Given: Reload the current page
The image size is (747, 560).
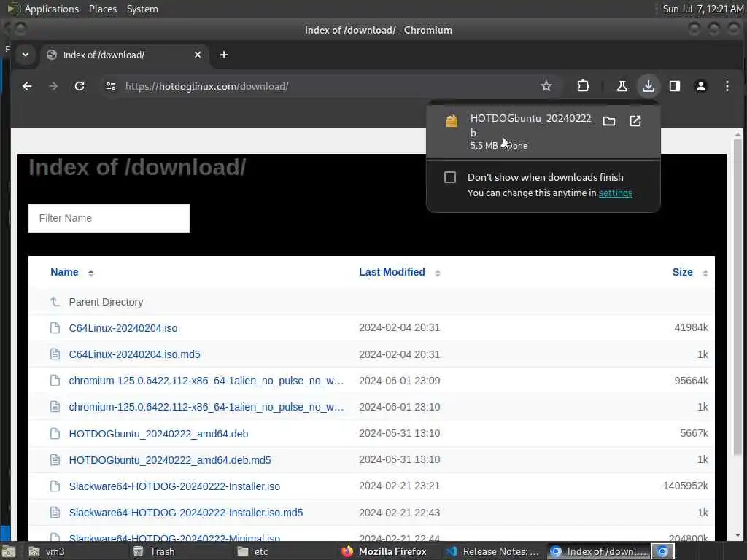Looking at the screenshot, I should pos(80,86).
